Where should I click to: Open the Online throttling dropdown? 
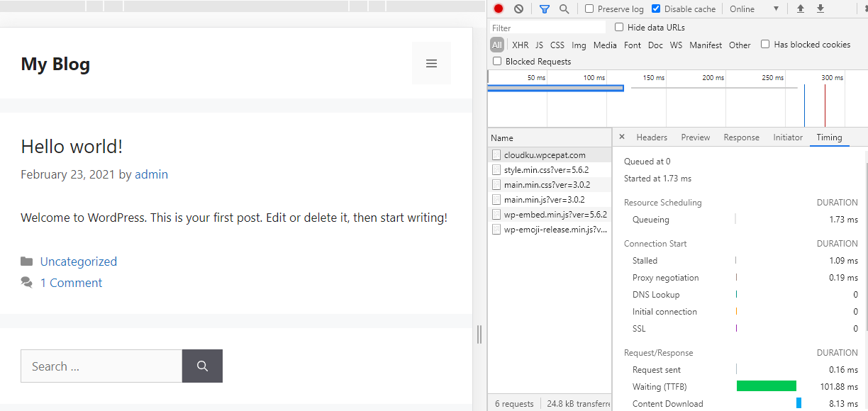click(755, 9)
